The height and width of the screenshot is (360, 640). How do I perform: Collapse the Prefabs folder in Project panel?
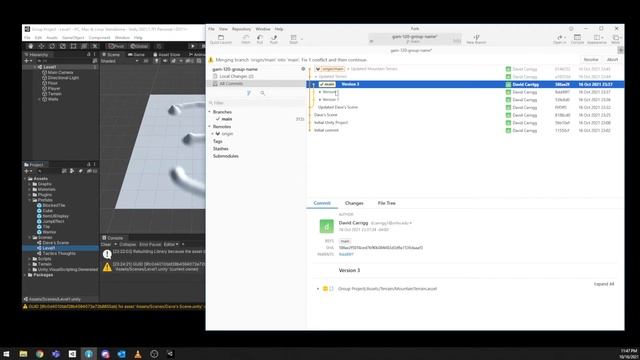point(30,200)
